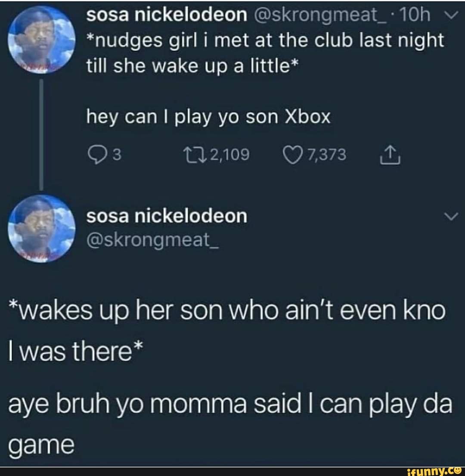Open second tweet's profile avatar
465x476 pixels.
tap(42, 228)
